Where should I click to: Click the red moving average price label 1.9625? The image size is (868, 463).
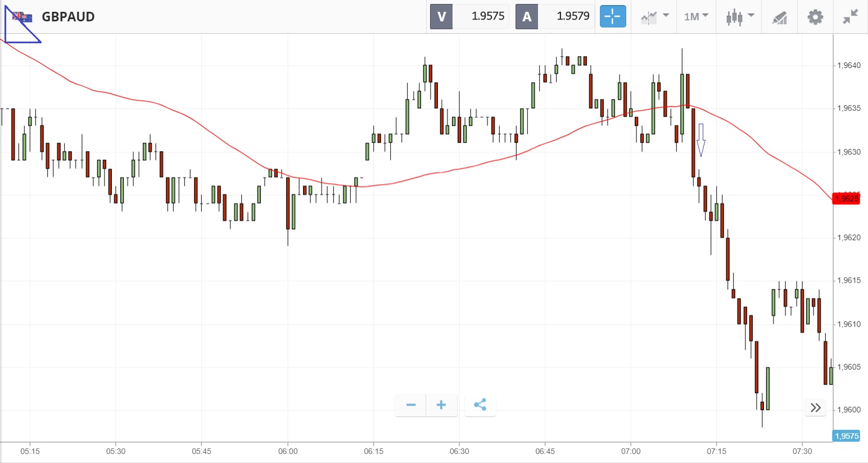[x=847, y=198]
